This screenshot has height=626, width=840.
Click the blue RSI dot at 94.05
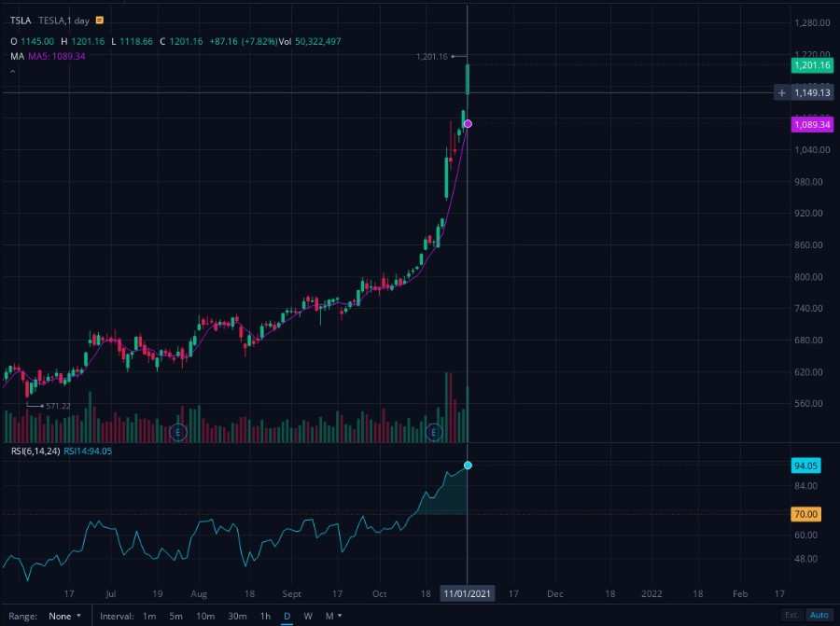468,466
